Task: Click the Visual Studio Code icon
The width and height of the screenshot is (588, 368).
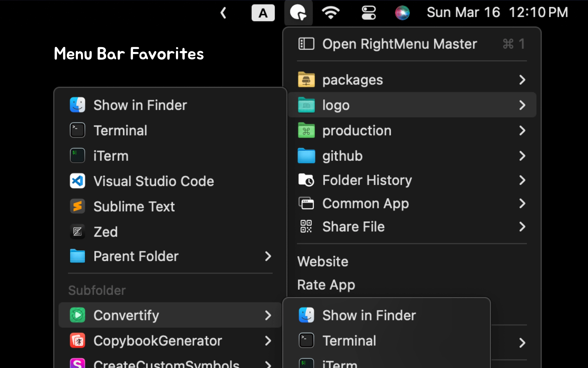Action: pyautogui.click(x=77, y=181)
